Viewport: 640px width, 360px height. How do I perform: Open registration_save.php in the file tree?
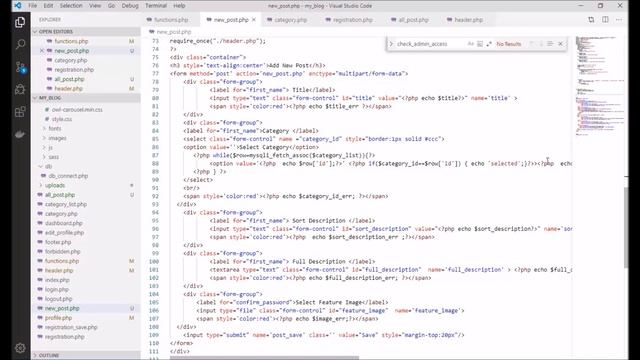tap(71, 327)
